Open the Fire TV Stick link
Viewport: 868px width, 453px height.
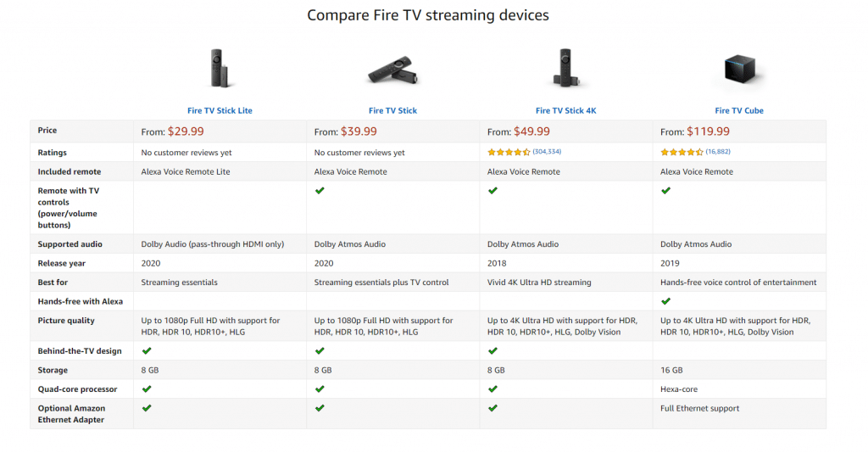click(x=393, y=111)
